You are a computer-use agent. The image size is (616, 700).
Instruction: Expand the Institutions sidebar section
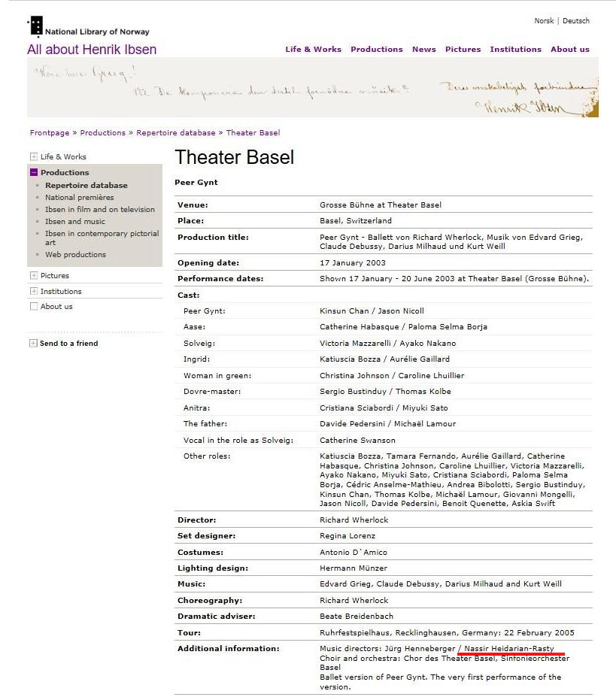point(34,292)
